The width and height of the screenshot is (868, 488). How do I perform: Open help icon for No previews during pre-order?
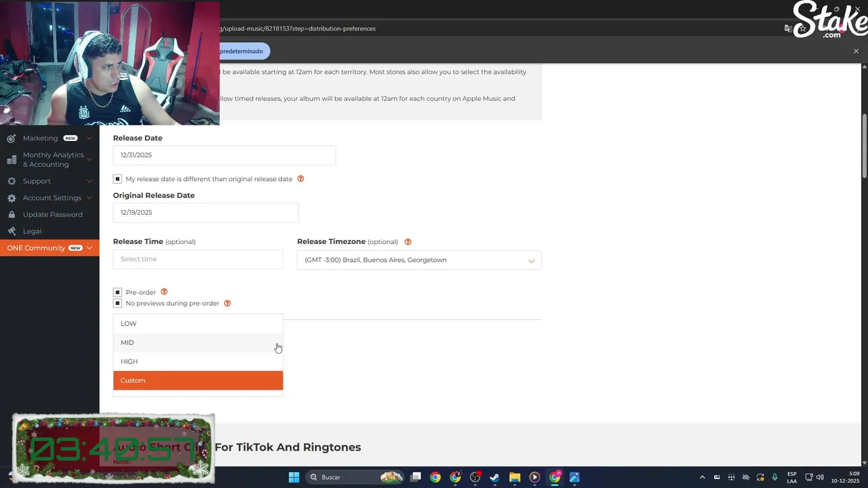point(227,304)
